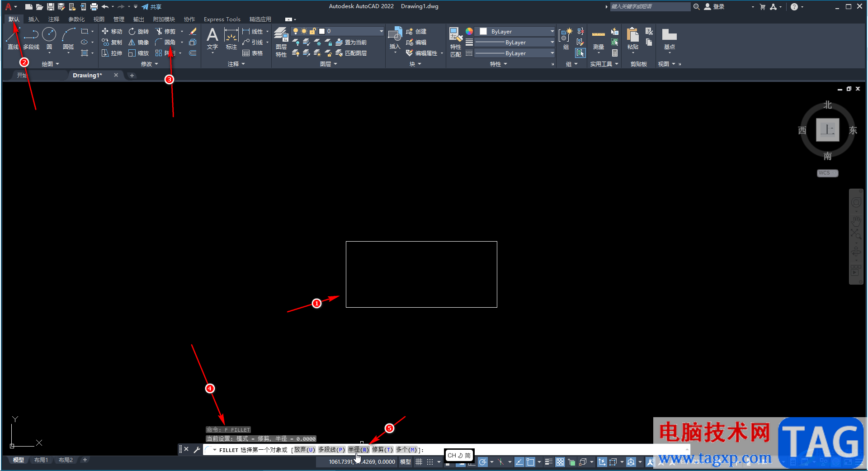Click the 复制 (Copy) tool
868x471 pixels.
click(112, 42)
